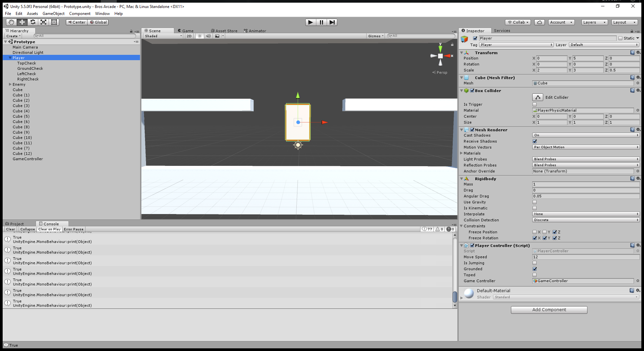
Task: Switch to the Animator tab
Action: click(255, 31)
